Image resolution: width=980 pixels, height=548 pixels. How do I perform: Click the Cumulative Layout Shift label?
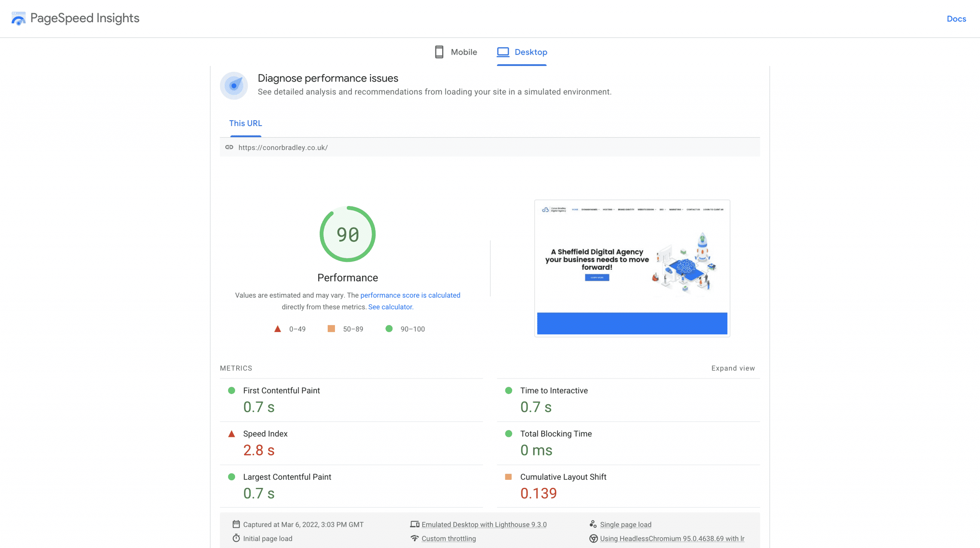(563, 477)
